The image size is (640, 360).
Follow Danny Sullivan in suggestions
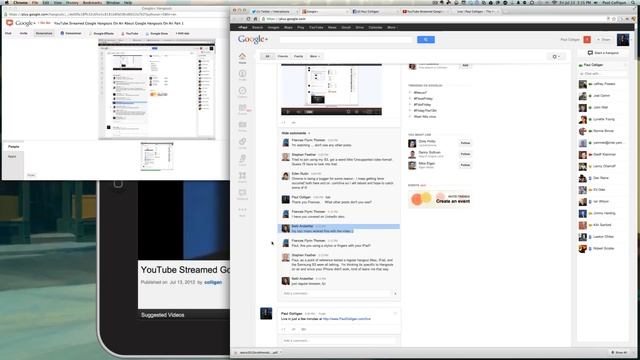(x=465, y=154)
